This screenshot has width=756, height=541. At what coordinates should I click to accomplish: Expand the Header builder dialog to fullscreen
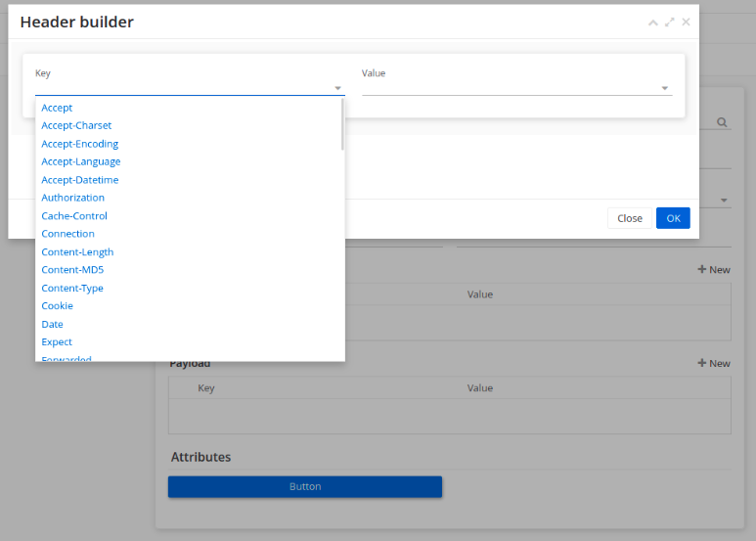(x=669, y=23)
